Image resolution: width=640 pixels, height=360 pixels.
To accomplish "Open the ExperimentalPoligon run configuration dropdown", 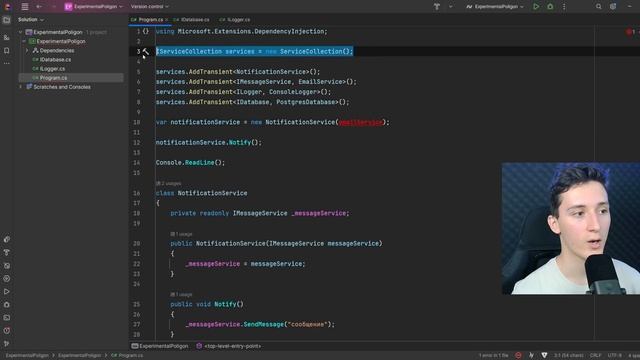I will pos(495,7).
